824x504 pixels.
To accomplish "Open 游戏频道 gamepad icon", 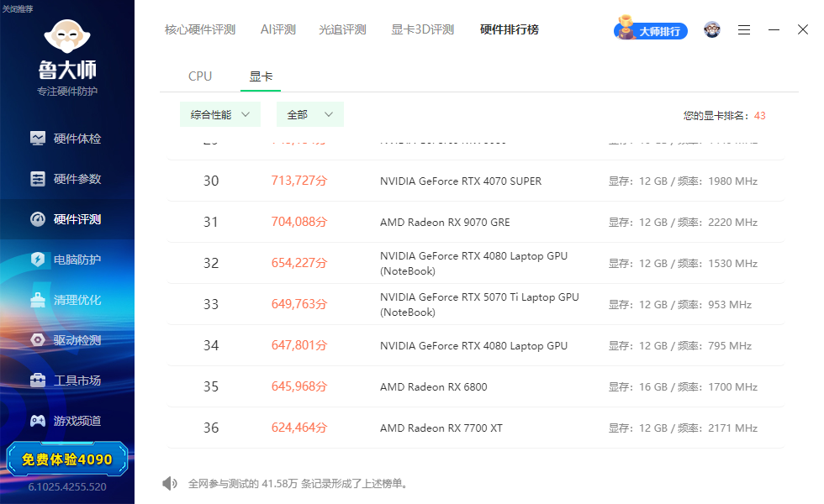I will click(x=38, y=421).
